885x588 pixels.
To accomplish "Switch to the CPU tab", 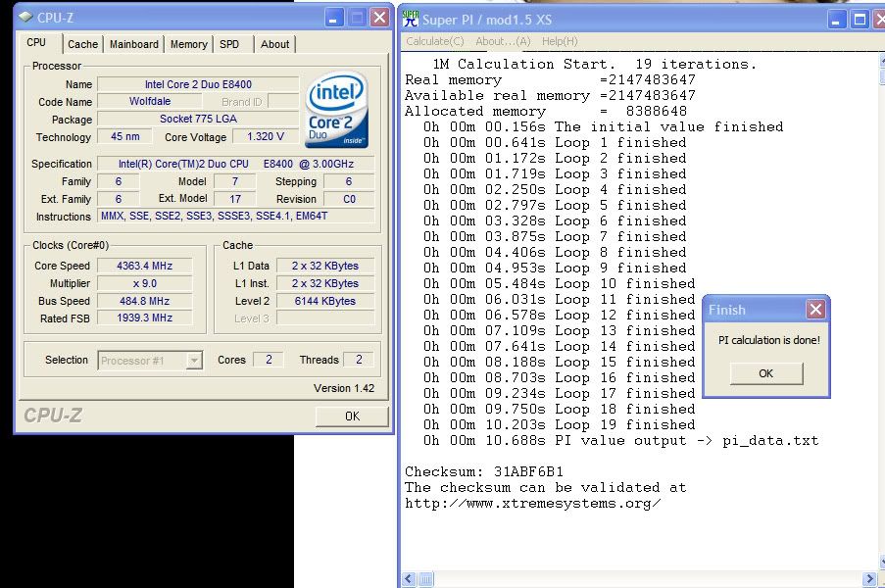I will pos(36,42).
